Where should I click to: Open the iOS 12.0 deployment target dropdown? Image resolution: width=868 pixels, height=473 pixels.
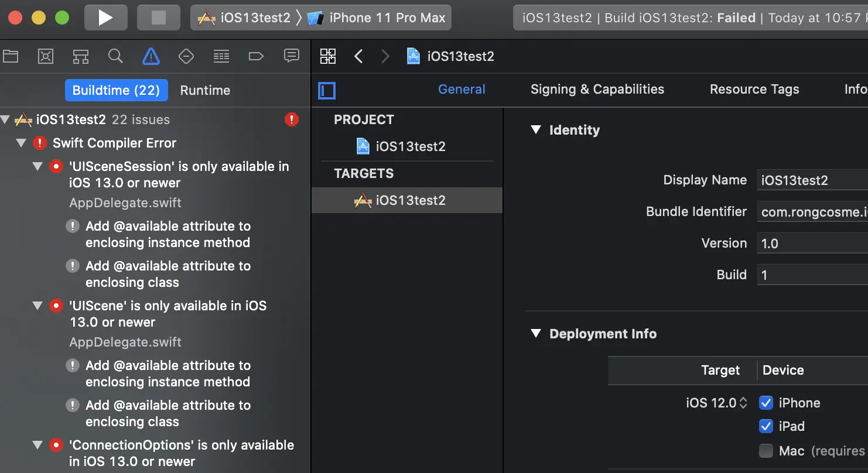point(717,403)
